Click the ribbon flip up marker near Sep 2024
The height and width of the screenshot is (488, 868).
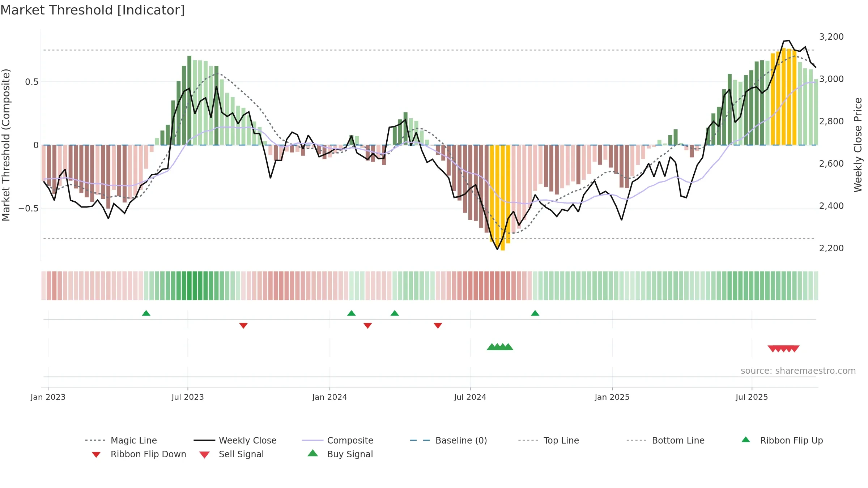535,313
